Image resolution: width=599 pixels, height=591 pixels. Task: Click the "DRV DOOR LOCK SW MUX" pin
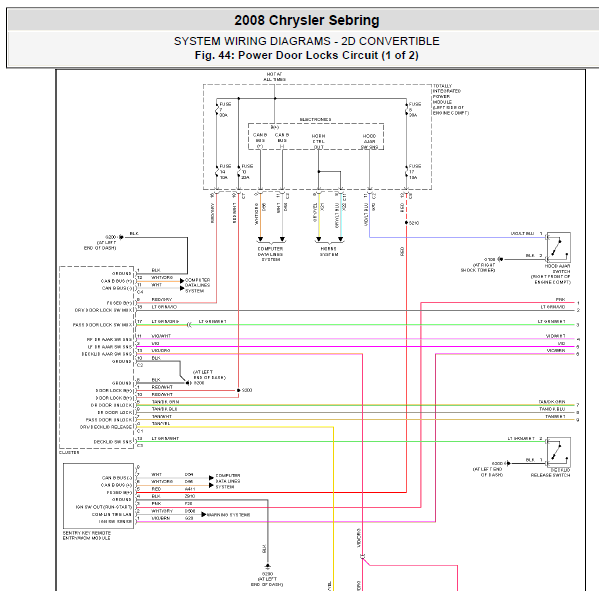(x=103, y=310)
